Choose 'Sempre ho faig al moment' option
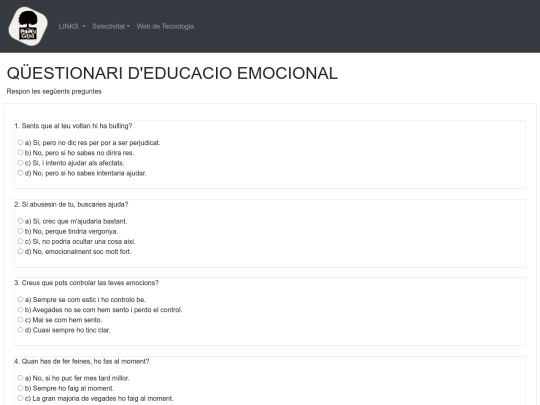The width and height of the screenshot is (540, 405). pyautogui.click(x=20, y=388)
